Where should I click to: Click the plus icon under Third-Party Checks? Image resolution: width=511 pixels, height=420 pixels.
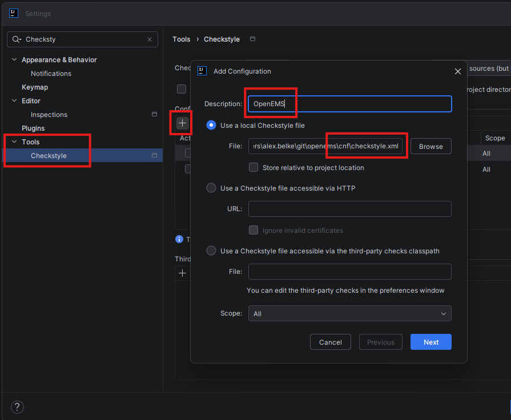pyautogui.click(x=182, y=273)
